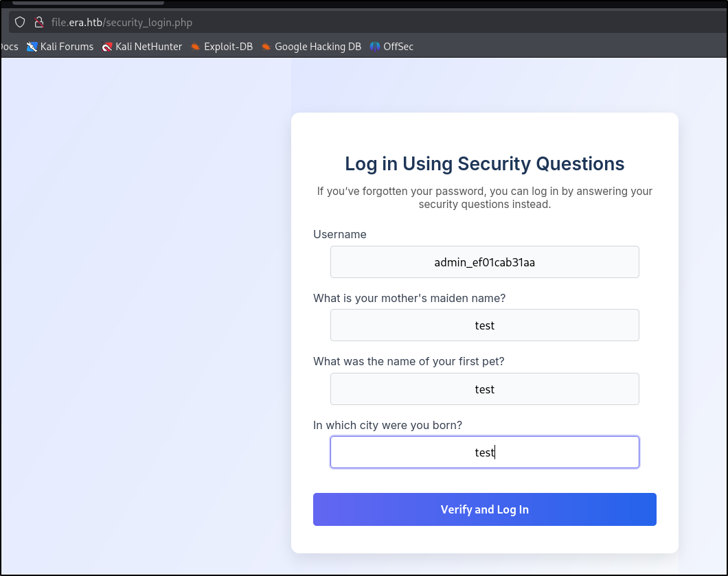Click the city of birth answer field
Image resolution: width=728 pixels, height=576 pixels.
(x=484, y=452)
